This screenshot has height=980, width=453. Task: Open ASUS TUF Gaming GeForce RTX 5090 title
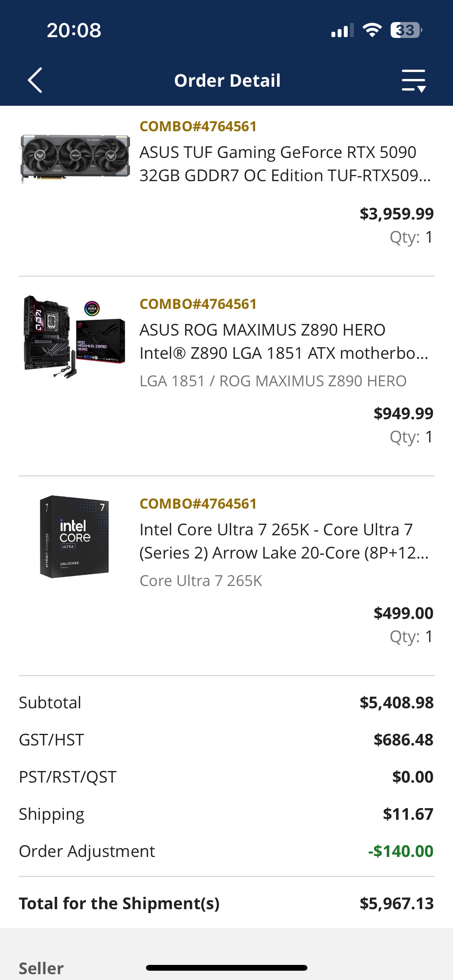285,164
